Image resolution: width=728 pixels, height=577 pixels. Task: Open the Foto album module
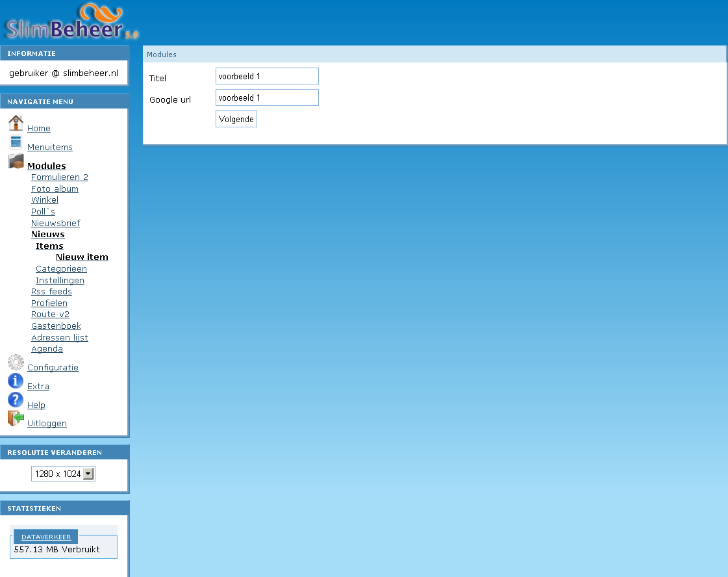point(55,188)
